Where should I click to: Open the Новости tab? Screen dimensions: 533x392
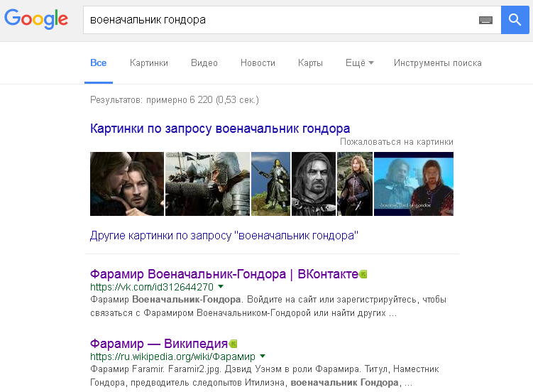point(258,63)
